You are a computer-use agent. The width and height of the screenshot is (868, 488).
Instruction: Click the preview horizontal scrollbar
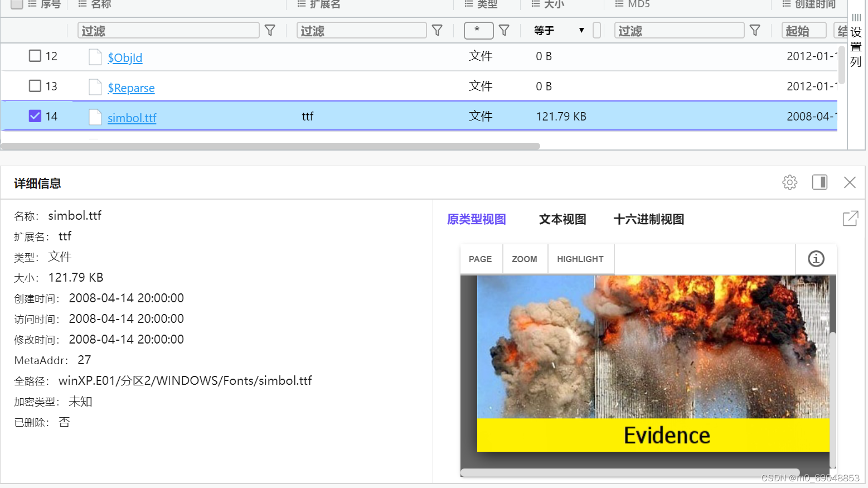pyautogui.click(x=630, y=472)
